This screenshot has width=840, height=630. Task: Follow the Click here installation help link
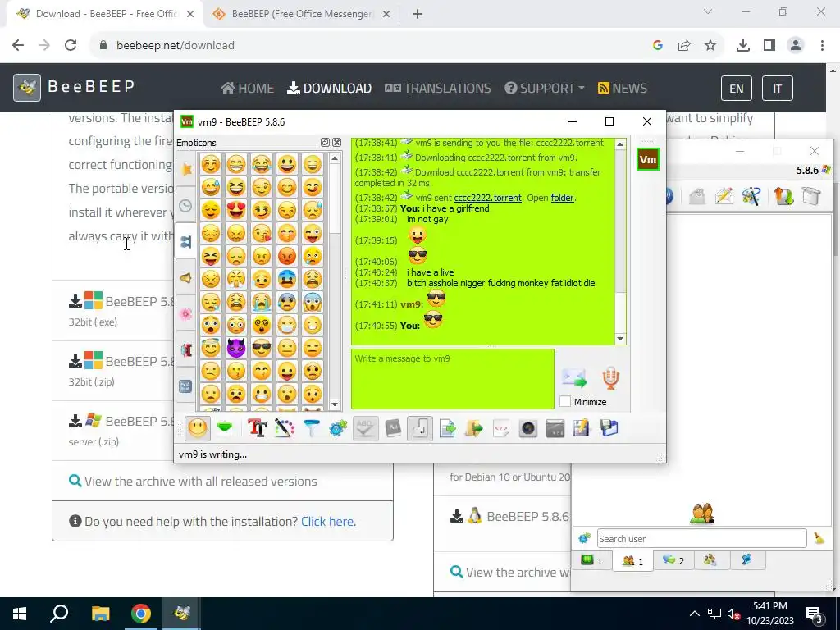328,521
